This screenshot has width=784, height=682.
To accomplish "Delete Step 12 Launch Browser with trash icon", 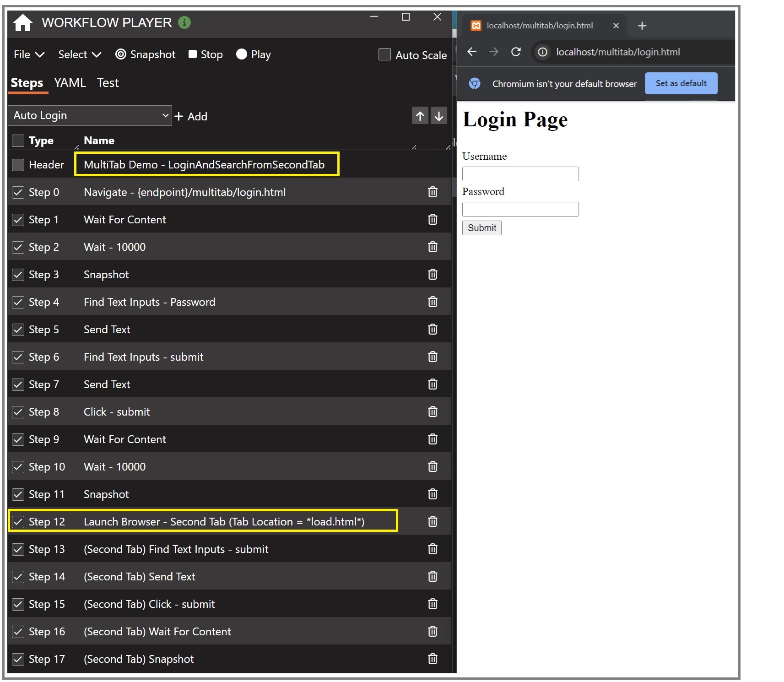I will click(x=432, y=522).
